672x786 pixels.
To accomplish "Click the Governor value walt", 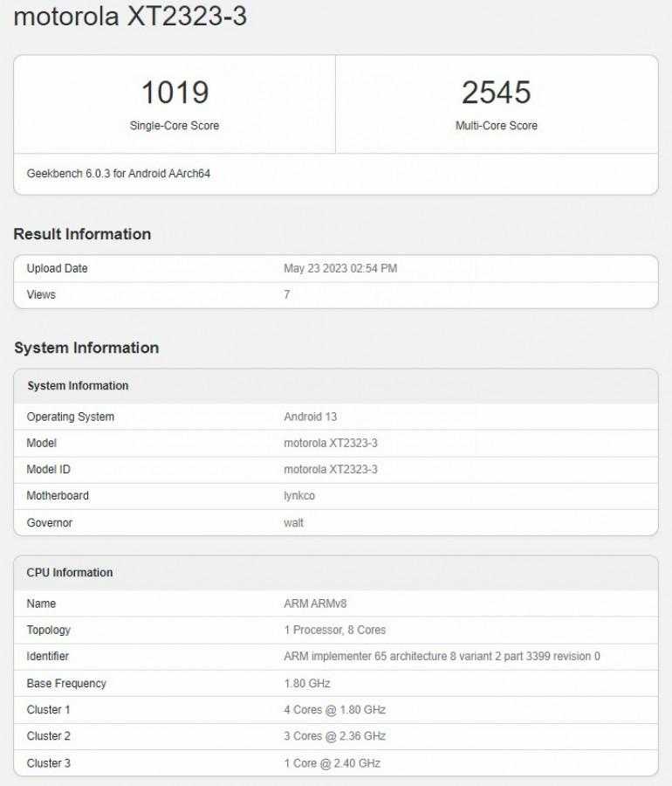I will [293, 523].
